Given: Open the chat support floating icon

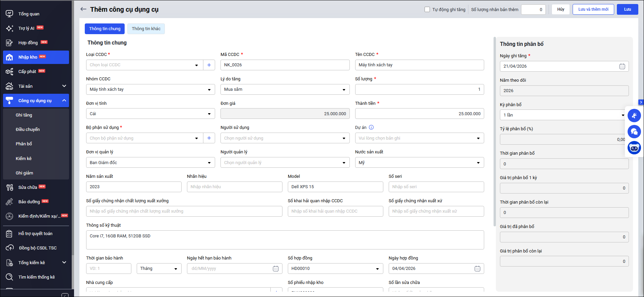Looking at the screenshot, I should tap(634, 132).
